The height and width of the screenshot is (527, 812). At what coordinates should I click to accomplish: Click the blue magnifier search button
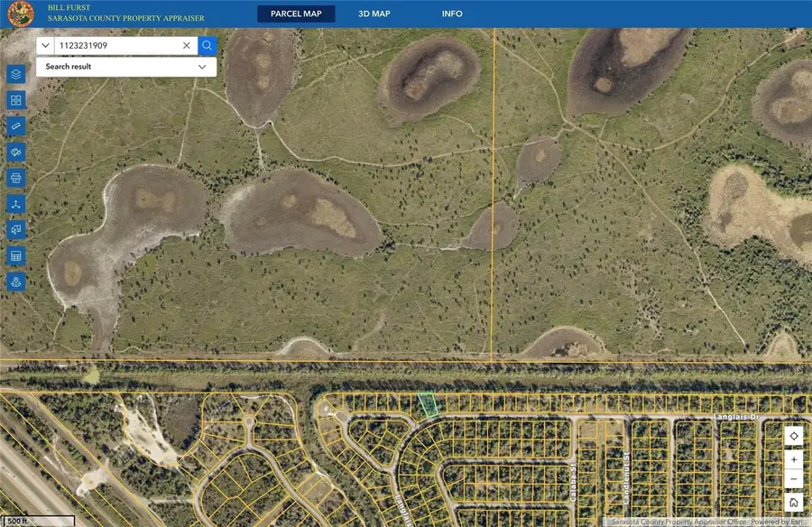(208, 46)
